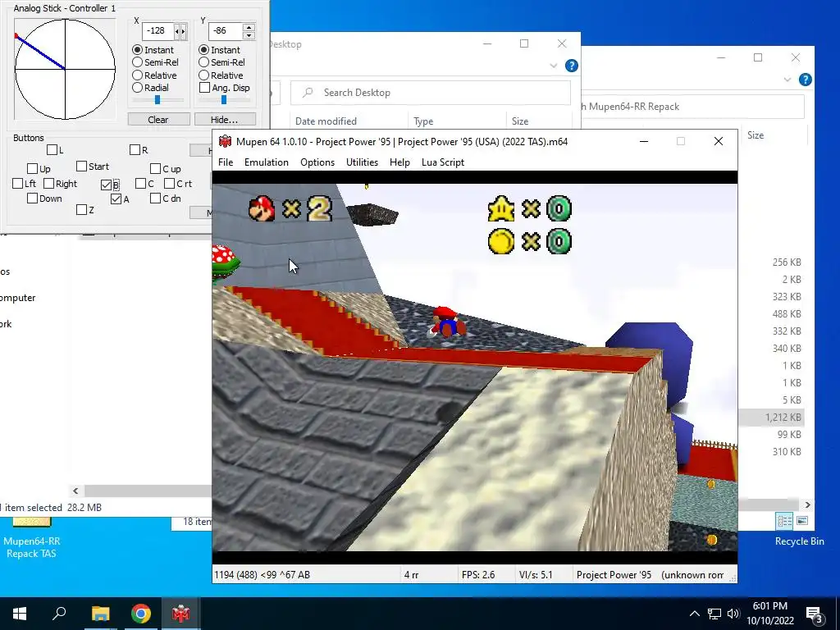
Task: Open Mupen64 Help menu
Action: point(399,162)
